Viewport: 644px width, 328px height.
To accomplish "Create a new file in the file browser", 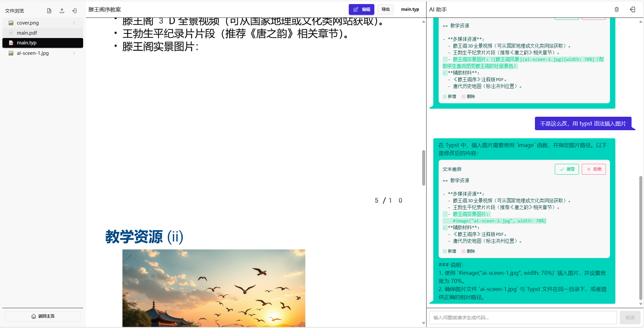I will point(48,10).
